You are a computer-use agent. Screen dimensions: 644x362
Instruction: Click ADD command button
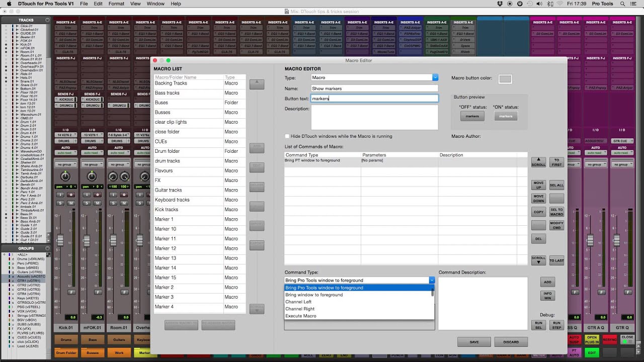(x=547, y=282)
